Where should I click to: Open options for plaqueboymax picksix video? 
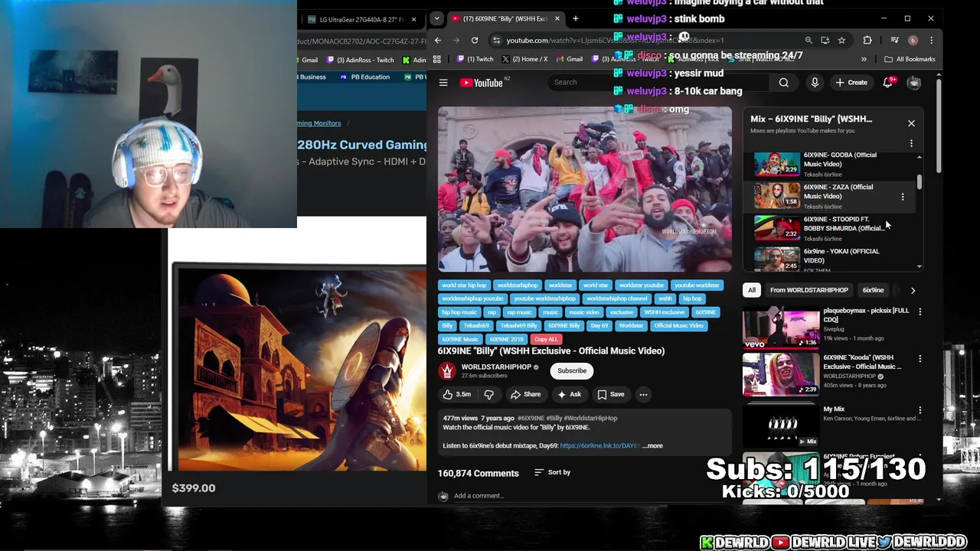[920, 311]
